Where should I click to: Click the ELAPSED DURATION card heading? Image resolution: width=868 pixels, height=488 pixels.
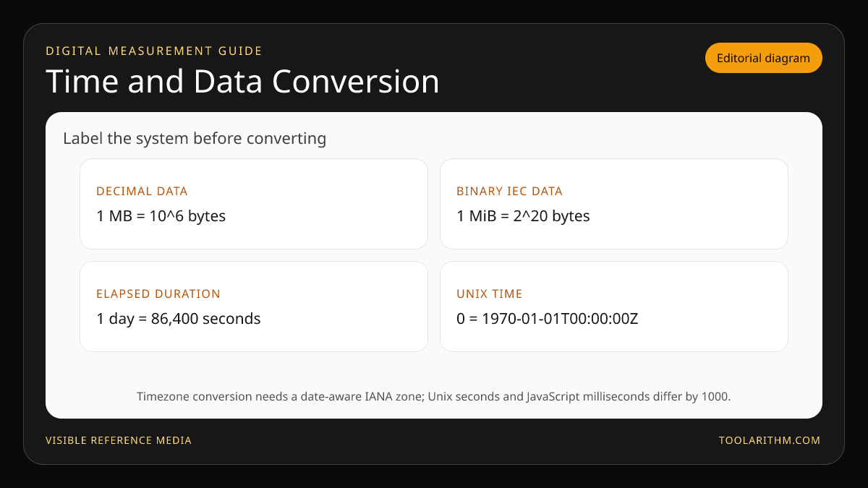point(158,294)
